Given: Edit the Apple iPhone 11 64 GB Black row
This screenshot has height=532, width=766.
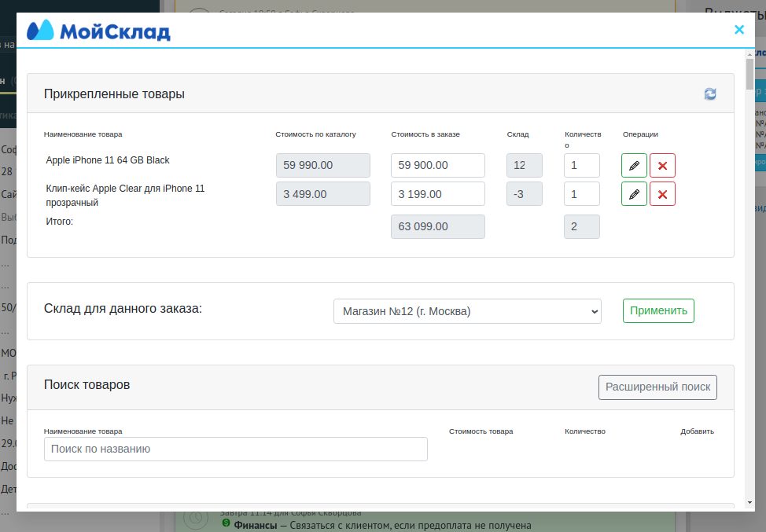Looking at the screenshot, I should (x=634, y=166).
